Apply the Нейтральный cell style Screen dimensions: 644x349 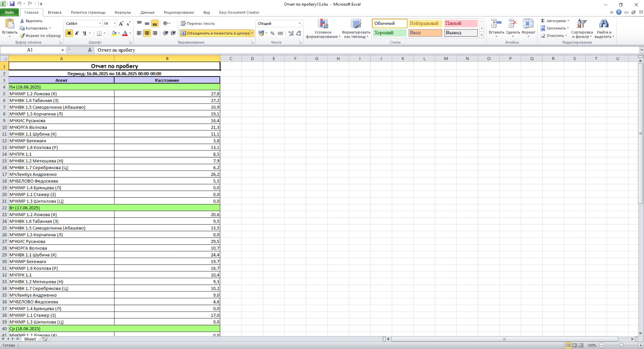425,23
